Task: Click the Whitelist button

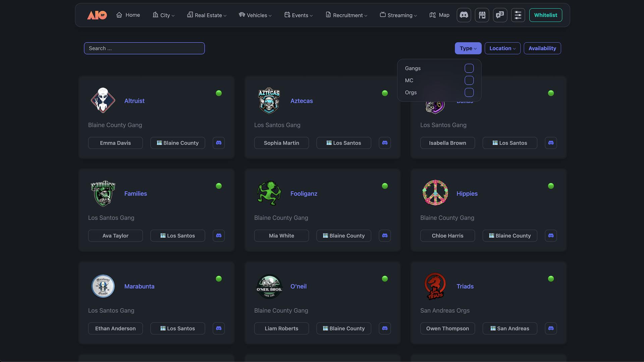Action: point(545,15)
